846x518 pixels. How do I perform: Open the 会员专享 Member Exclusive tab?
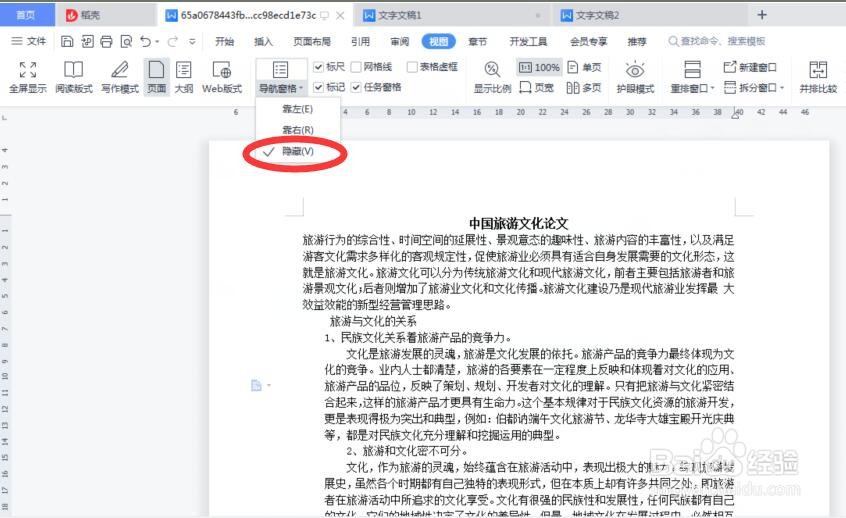point(589,42)
